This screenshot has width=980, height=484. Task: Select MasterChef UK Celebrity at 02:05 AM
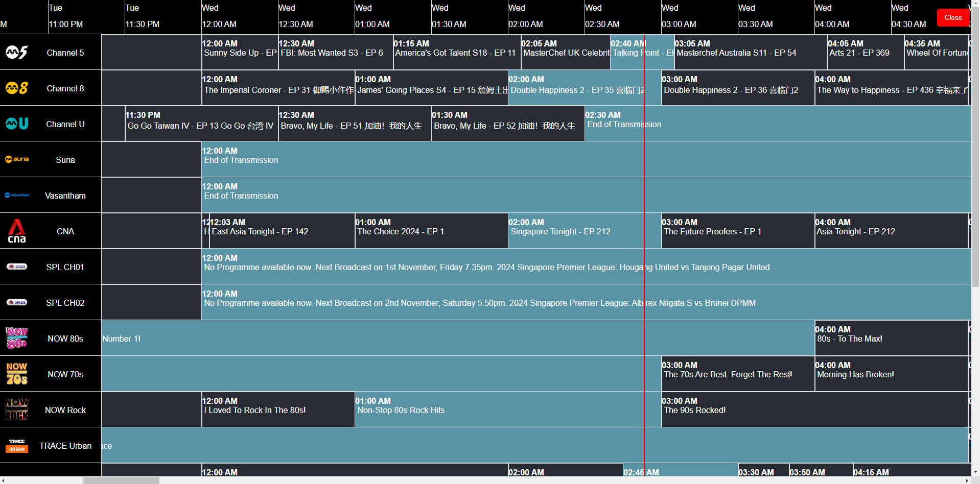(566, 52)
